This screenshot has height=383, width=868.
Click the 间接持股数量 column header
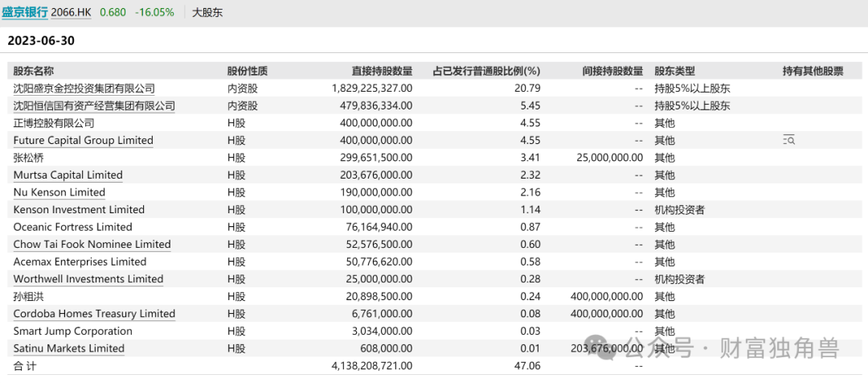[x=612, y=71]
